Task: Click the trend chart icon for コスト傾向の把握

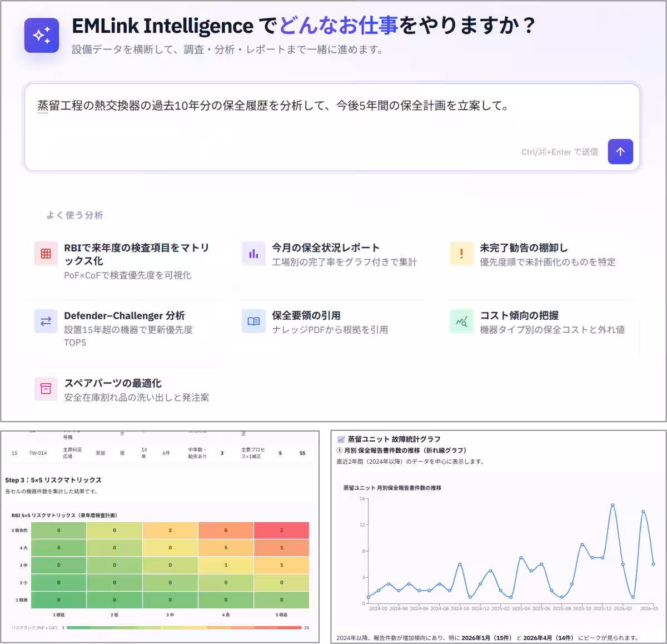Action: click(461, 321)
